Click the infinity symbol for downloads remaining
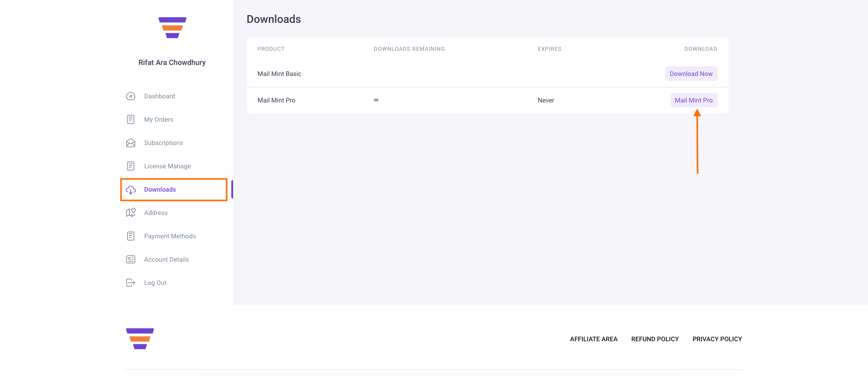This screenshot has height=376, width=868. tap(376, 100)
